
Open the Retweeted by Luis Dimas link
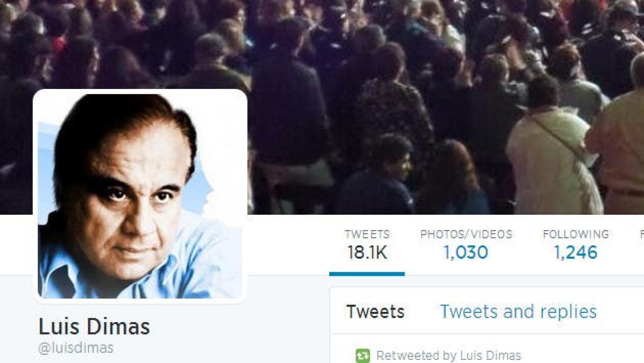(449, 355)
